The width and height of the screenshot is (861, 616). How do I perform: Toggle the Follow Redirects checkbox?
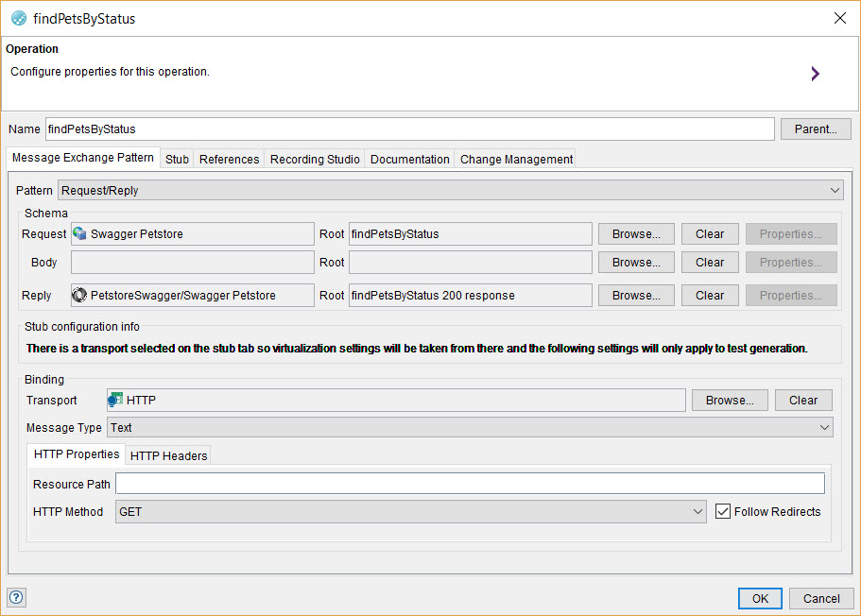point(723,511)
